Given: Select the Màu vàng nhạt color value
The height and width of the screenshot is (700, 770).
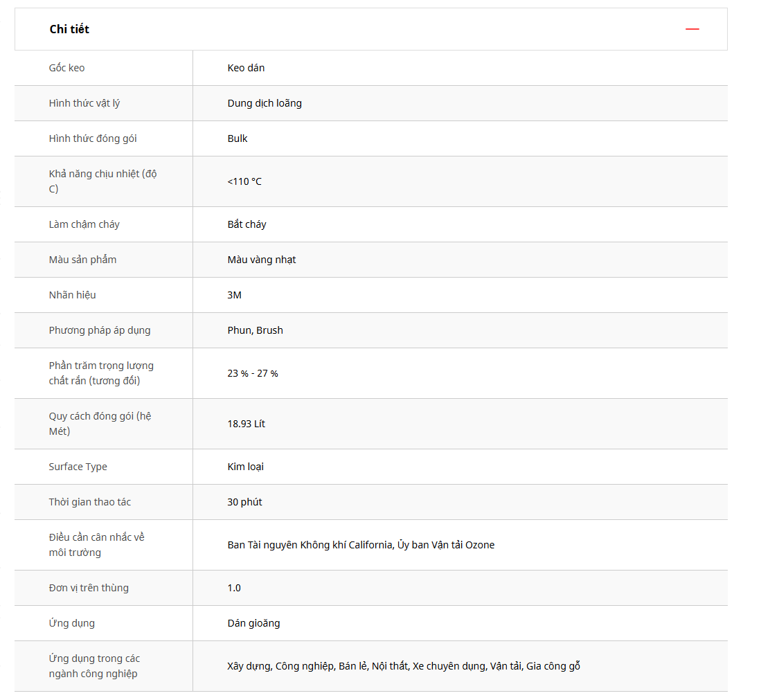Looking at the screenshot, I should (x=262, y=260).
